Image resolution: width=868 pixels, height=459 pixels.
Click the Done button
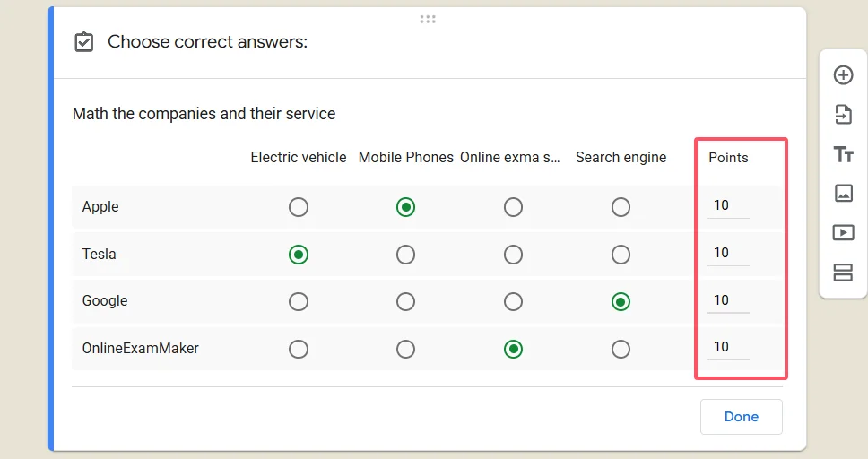coord(741,417)
